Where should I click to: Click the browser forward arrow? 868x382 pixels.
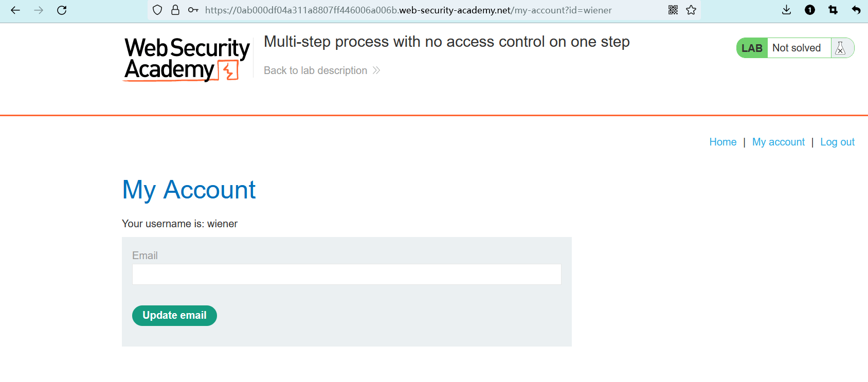[x=39, y=10]
